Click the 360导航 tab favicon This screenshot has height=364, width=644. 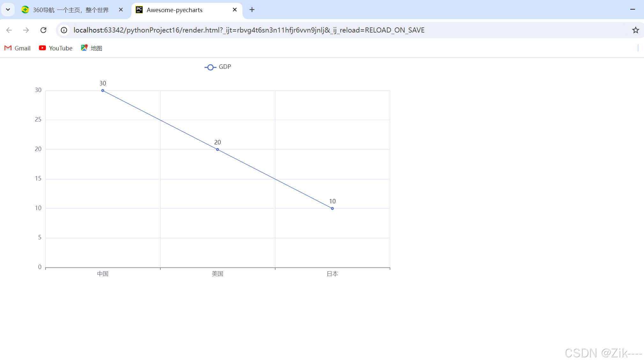coord(25,10)
